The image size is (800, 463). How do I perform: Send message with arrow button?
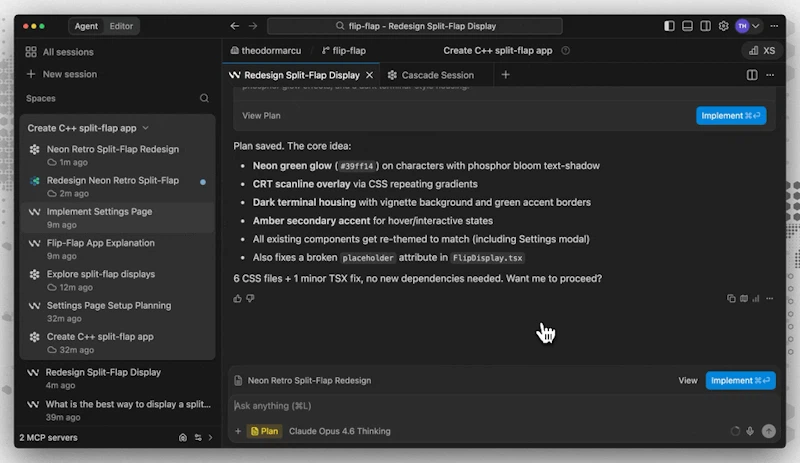768,431
